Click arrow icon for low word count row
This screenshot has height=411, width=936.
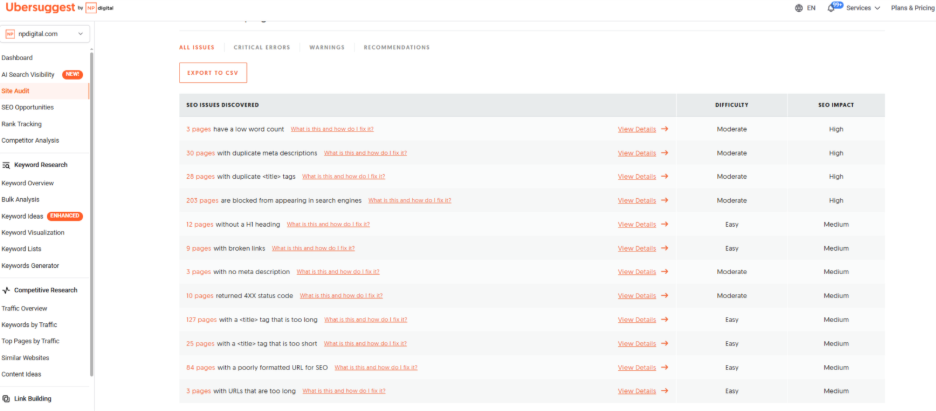(x=664, y=129)
